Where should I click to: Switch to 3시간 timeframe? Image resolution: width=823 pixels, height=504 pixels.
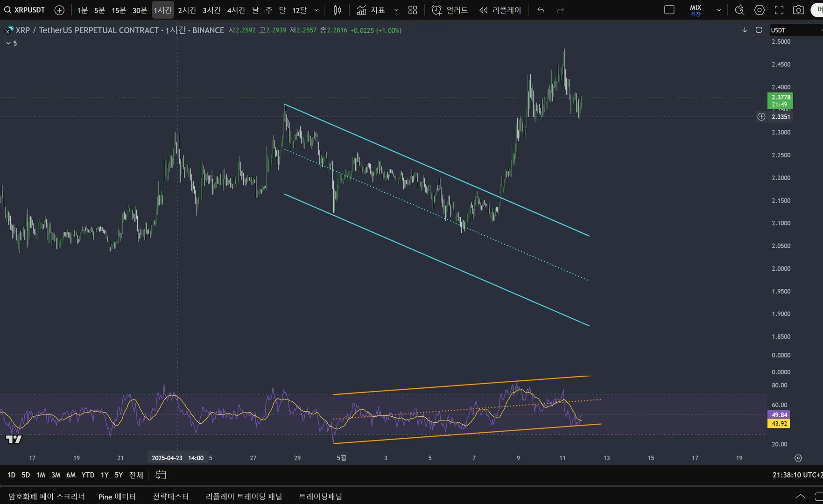click(x=212, y=10)
